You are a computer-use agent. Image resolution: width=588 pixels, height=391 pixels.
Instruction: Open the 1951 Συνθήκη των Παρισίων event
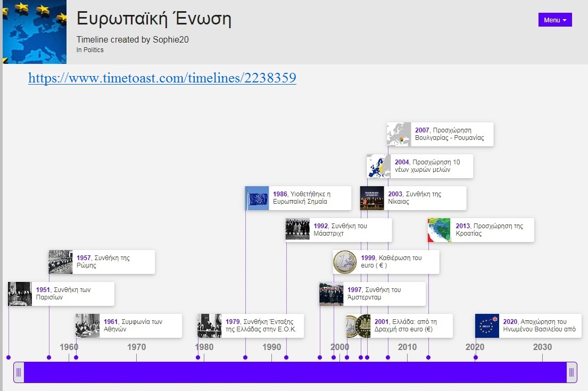pyautogui.click(x=61, y=294)
